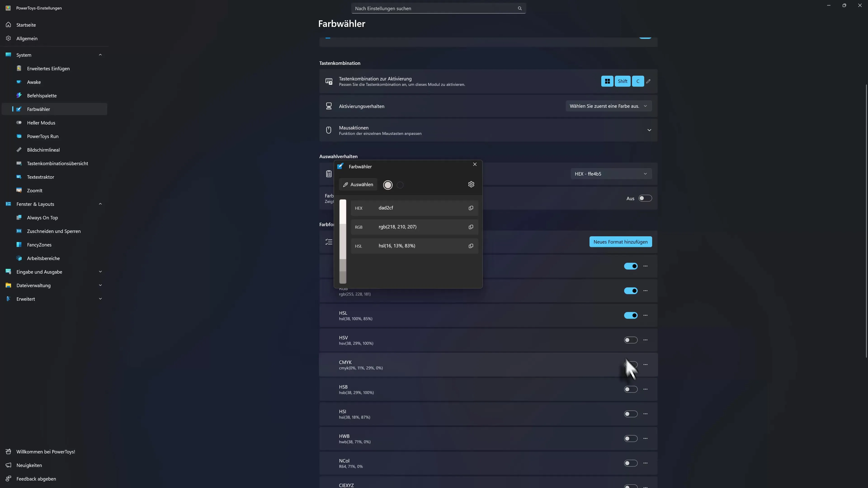868x488 pixels.
Task: Select the light gray color history swatch
Action: (388, 185)
